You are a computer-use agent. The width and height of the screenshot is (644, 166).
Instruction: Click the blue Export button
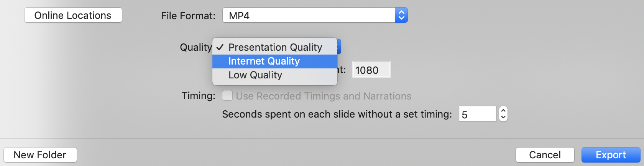click(611, 155)
